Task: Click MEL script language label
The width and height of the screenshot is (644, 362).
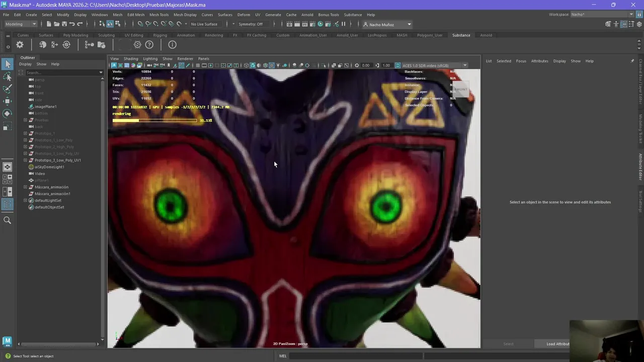Action: pyautogui.click(x=283, y=356)
